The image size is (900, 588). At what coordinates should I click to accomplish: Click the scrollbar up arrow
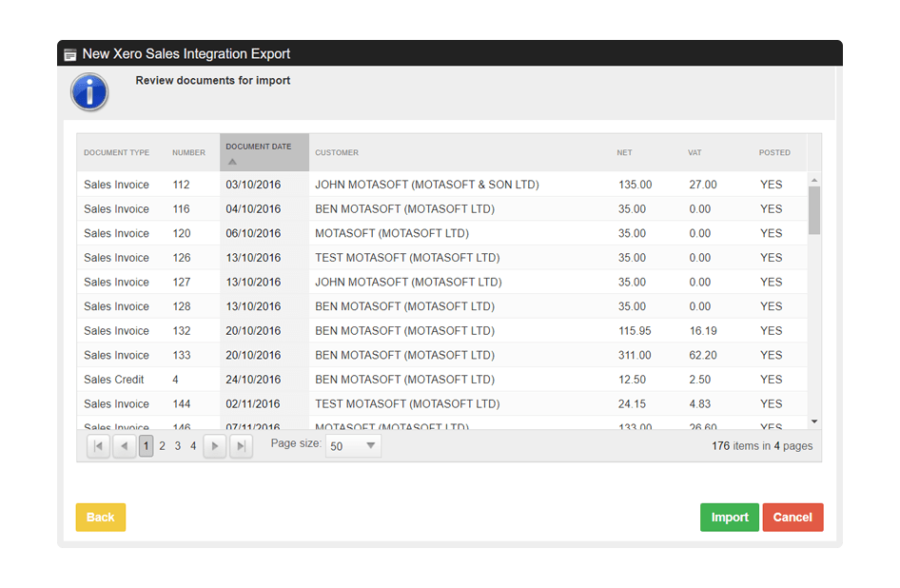tap(814, 181)
